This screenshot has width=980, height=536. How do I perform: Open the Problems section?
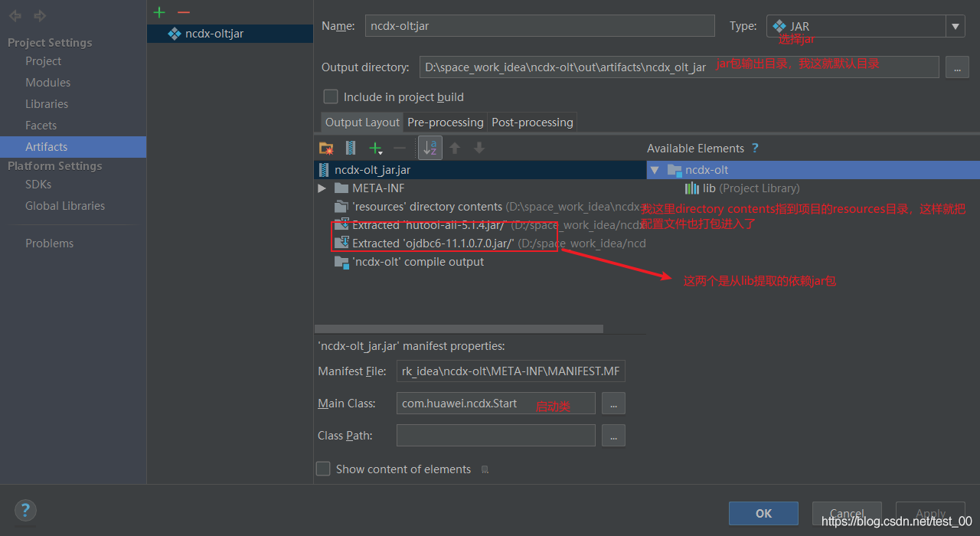point(49,243)
